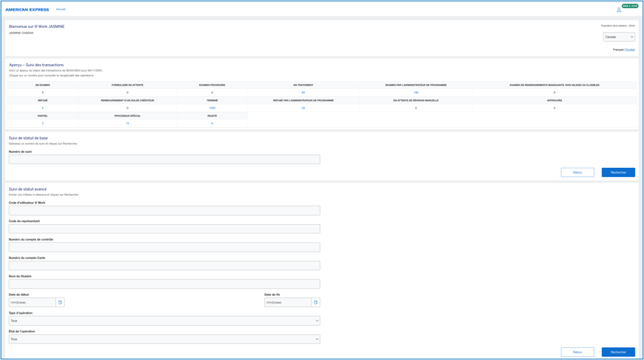Open the Type d'opération dropdown
The image size is (644, 360).
coord(164,321)
